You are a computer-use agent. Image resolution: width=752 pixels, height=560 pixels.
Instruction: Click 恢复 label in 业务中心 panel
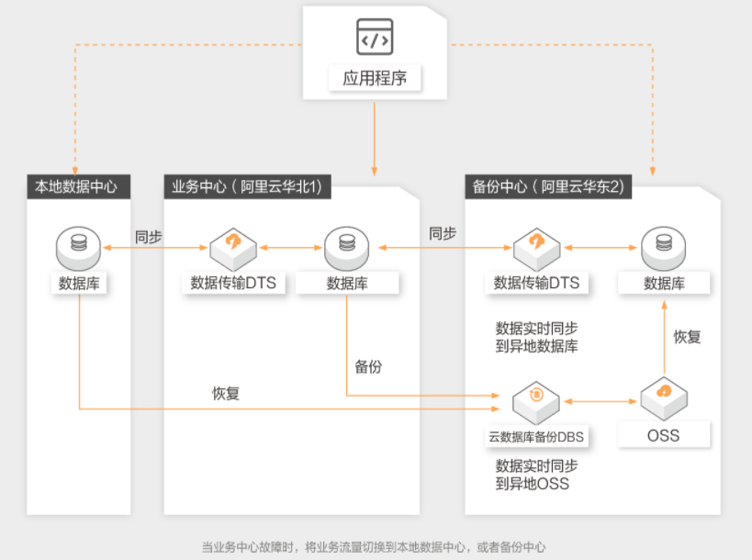226,394
